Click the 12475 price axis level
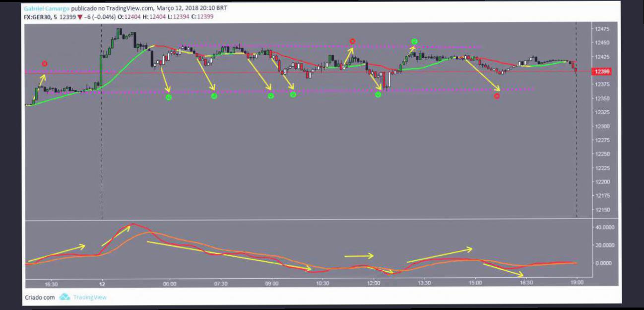Viewport: 644px width, 310px height. pyautogui.click(x=602, y=29)
